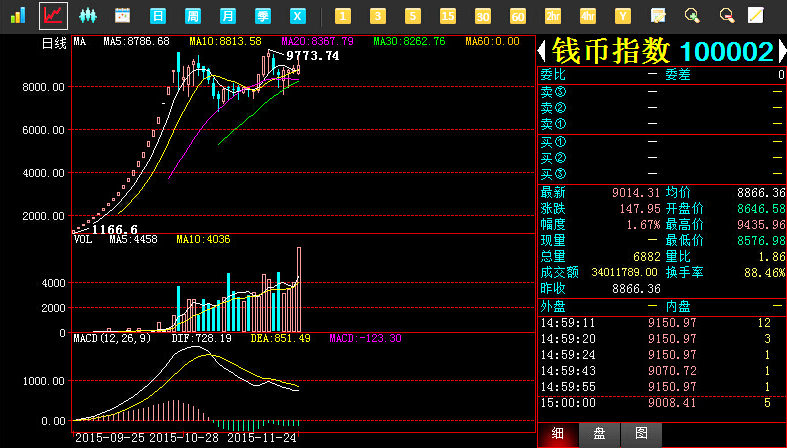This screenshot has width=787, height=448.
Task: Click the quarterly 季 period button
Action: coord(263,16)
